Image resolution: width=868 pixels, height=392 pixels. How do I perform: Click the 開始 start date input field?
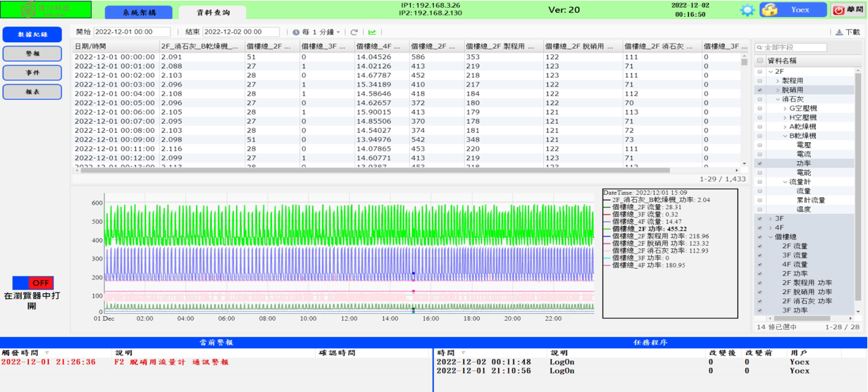point(132,32)
